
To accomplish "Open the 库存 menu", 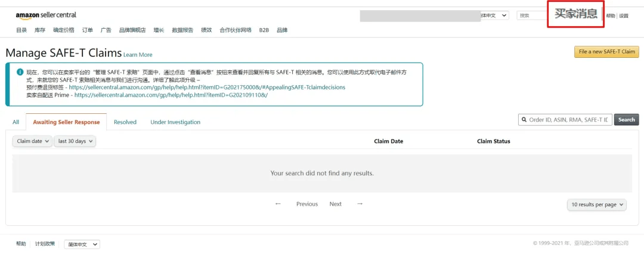I will pyautogui.click(x=40, y=30).
